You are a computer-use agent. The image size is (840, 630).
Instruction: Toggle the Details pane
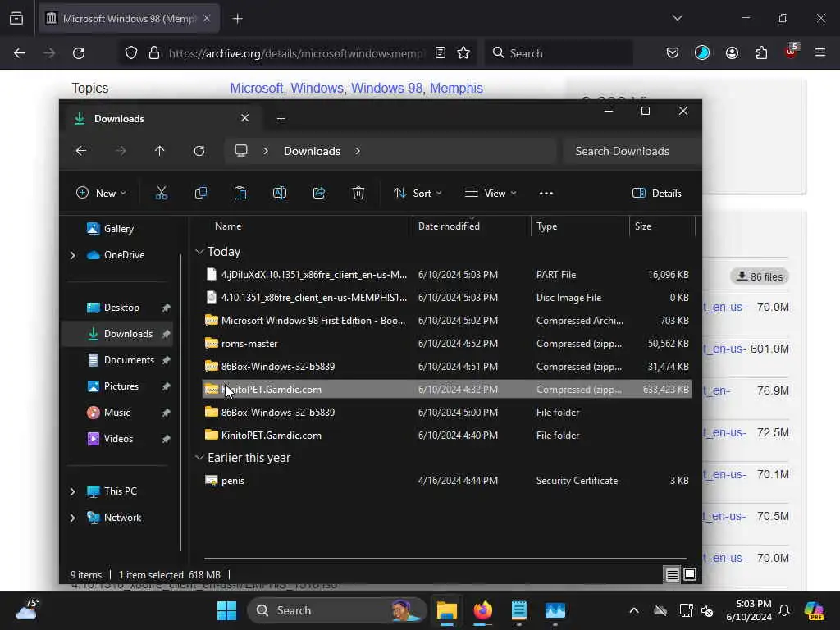pos(657,193)
